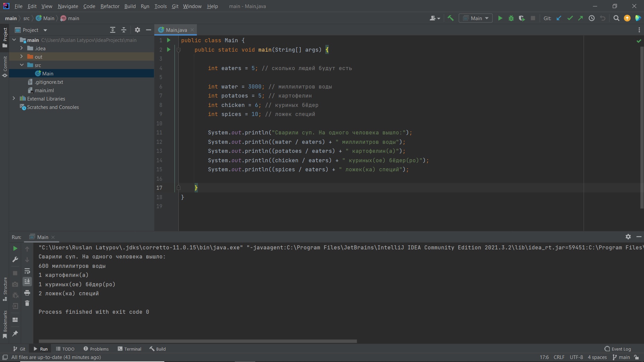
Task: Switch to the Terminal tool window tab
Action: [129, 349]
